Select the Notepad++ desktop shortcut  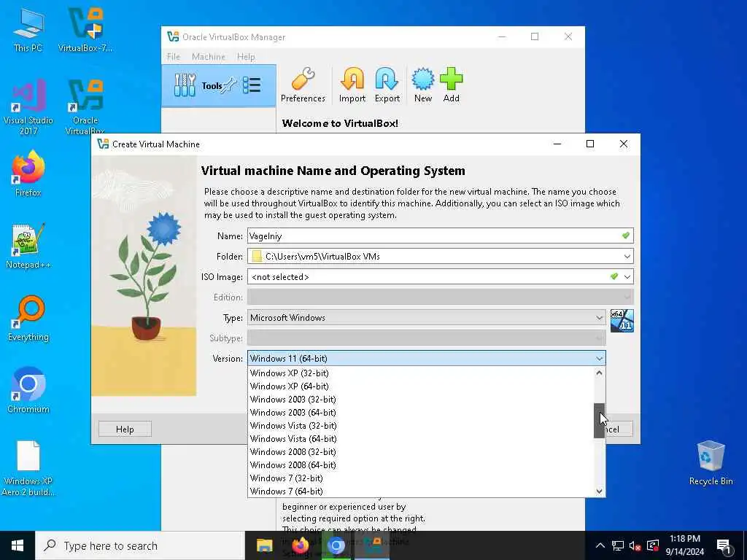[x=28, y=246]
